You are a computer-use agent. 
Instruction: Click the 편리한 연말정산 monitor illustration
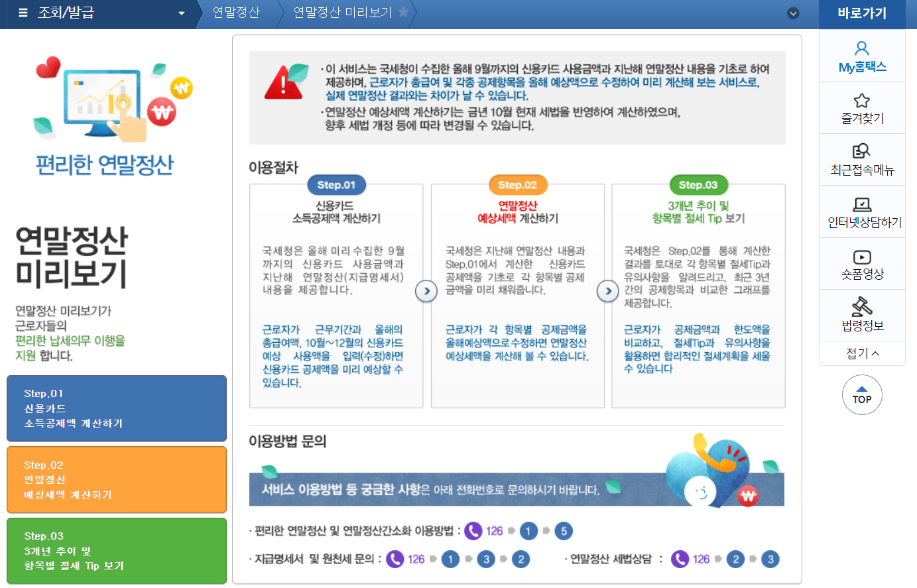pos(113,99)
